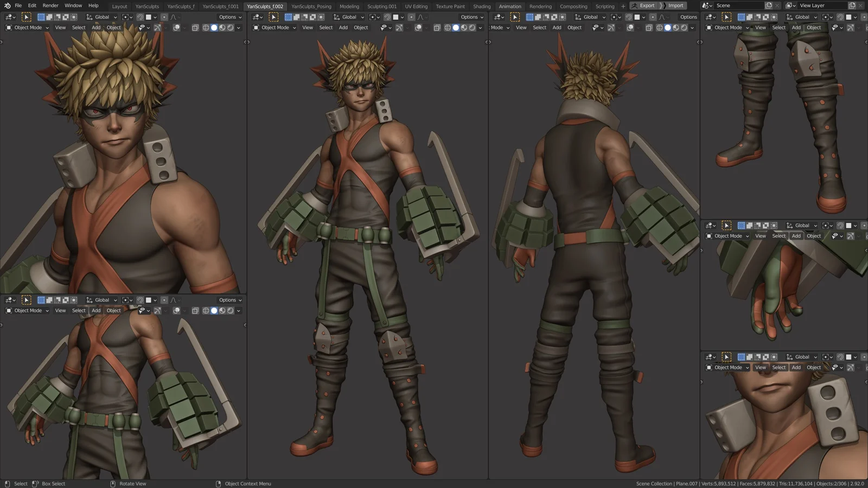Open the Global transform orientation dropdown
Image resolution: width=868 pixels, height=488 pixels.
pyautogui.click(x=349, y=17)
